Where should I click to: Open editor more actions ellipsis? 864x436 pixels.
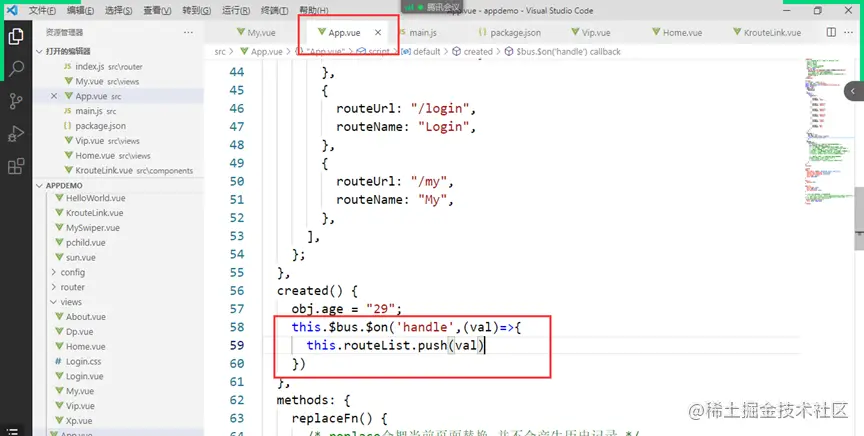pos(849,33)
